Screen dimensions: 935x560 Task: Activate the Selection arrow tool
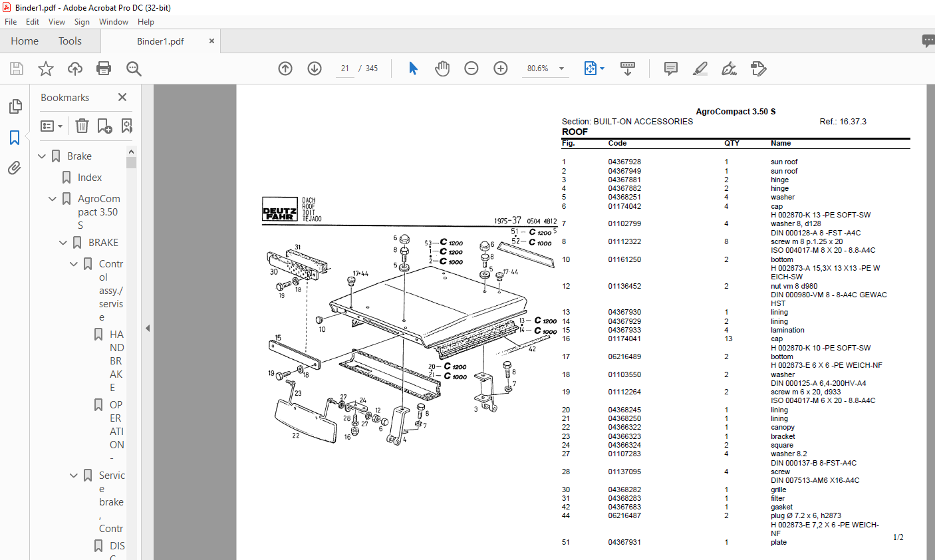[413, 69]
